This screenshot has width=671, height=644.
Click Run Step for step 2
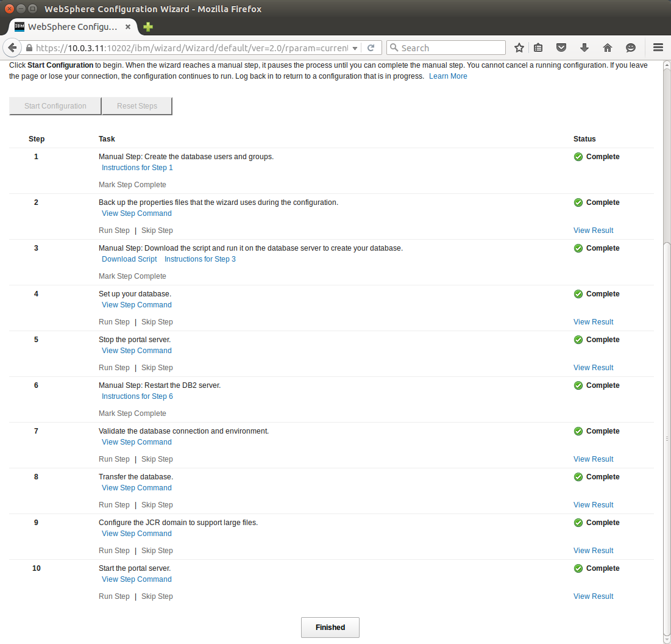pyautogui.click(x=114, y=231)
